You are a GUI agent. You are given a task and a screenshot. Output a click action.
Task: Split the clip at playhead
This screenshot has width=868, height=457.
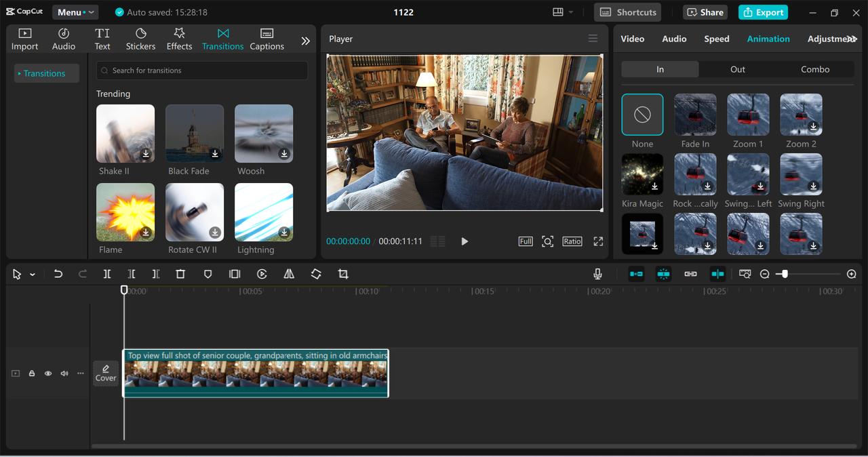pyautogui.click(x=107, y=274)
